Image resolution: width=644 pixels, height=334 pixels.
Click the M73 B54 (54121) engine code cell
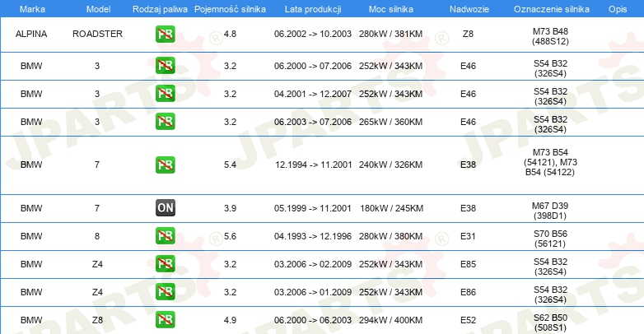[550, 162]
